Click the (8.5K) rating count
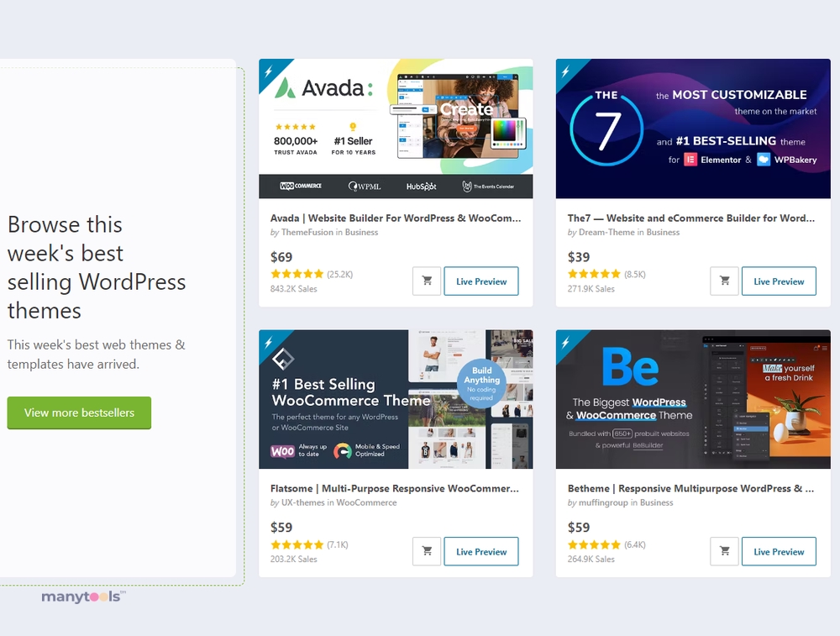The image size is (840, 636). [x=635, y=275]
